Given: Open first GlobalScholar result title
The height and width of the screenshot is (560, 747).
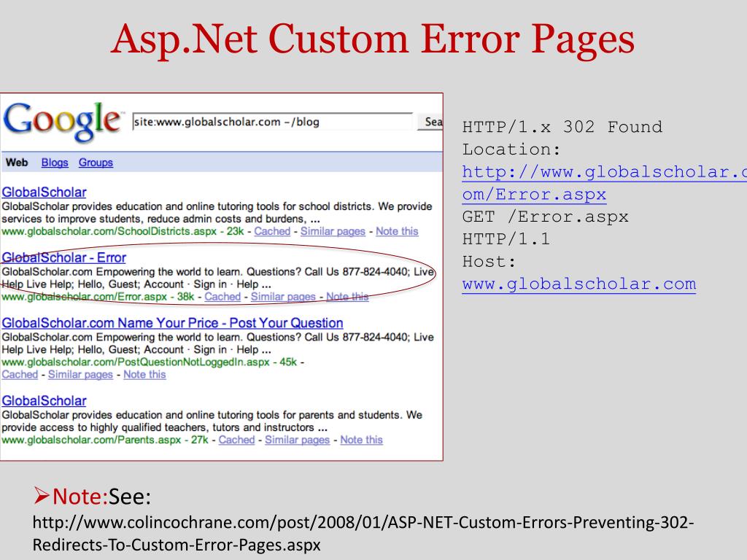Looking at the screenshot, I should (44, 192).
